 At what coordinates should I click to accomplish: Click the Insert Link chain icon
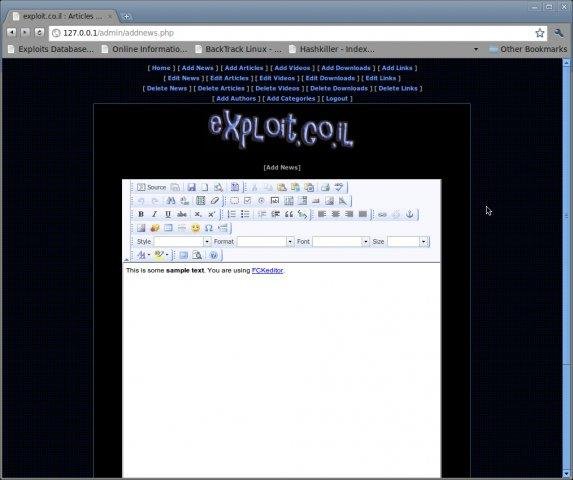point(382,214)
